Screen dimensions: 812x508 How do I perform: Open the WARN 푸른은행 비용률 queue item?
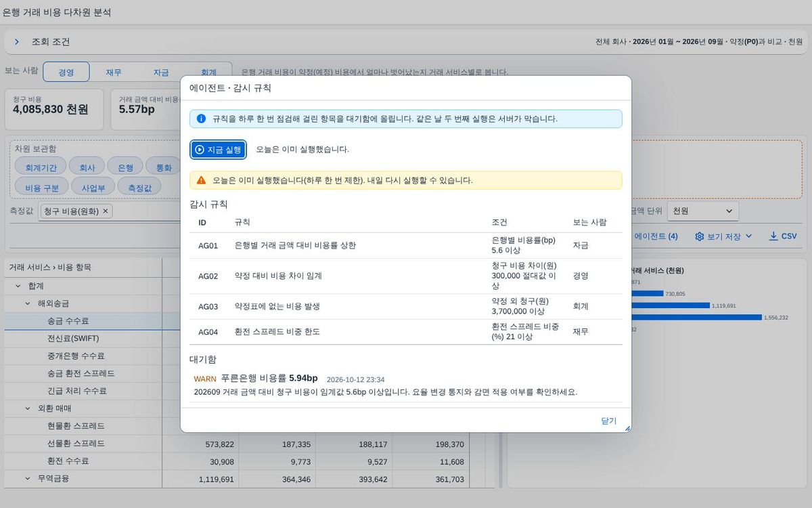click(x=406, y=385)
